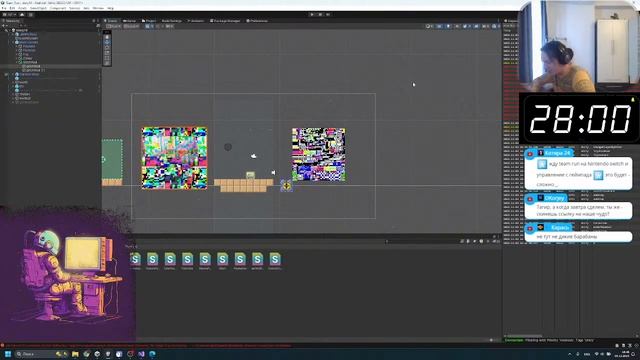640x360 pixels.
Task: Click the red error message in the status bar
Action: [147, 345]
